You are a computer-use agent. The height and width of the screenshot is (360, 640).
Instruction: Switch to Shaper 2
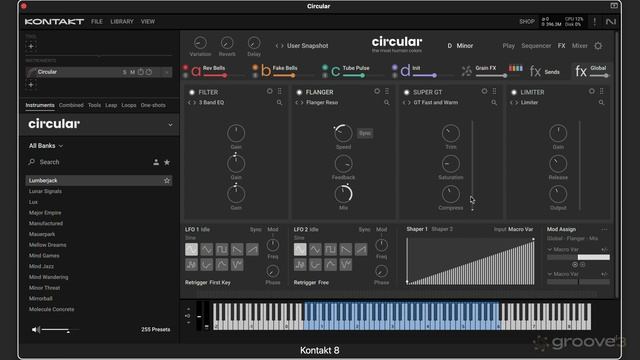tap(442, 229)
